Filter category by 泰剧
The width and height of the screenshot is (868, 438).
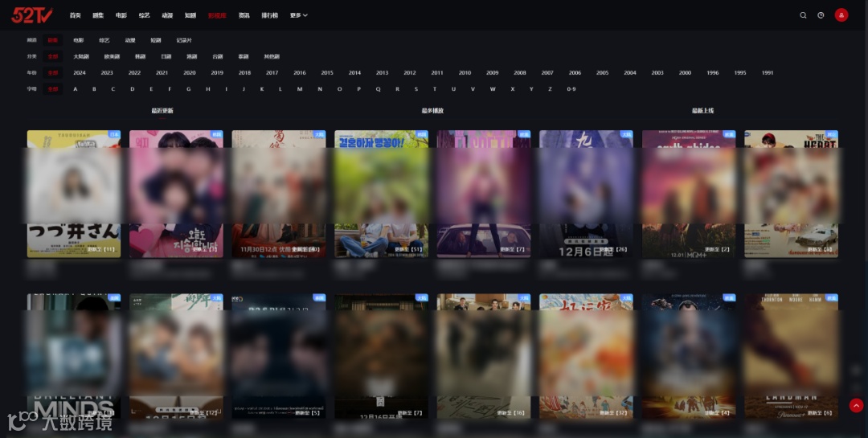(243, 56)
